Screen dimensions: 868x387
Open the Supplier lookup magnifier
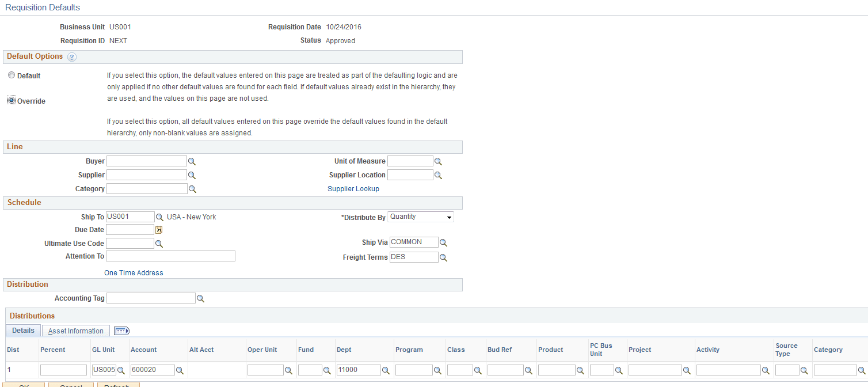pos(192,174)
